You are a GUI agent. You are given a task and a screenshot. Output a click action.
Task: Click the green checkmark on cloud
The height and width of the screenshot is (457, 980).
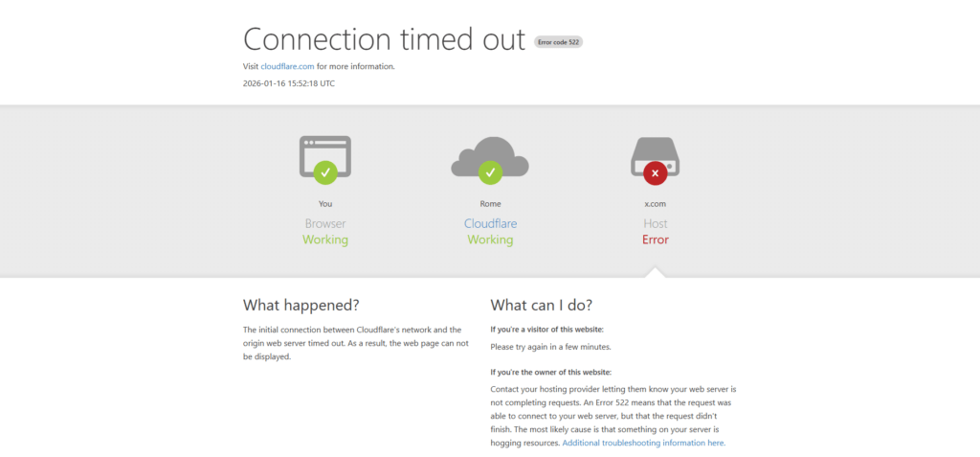(x=490, y=173)
